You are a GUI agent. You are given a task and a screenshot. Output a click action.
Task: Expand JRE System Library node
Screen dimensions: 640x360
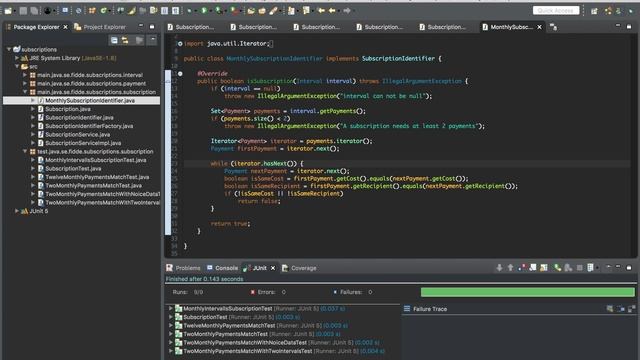pos(17,58)
